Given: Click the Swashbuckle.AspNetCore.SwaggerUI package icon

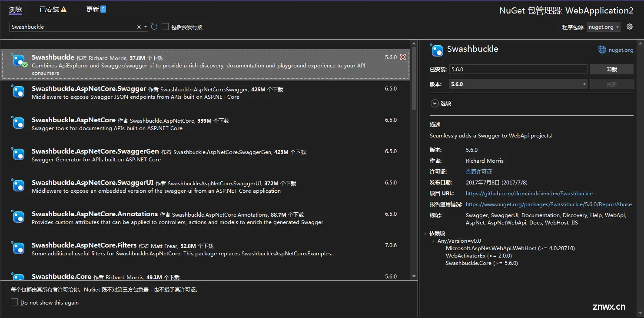Looking at the screenshot, I should click(17, 185).
